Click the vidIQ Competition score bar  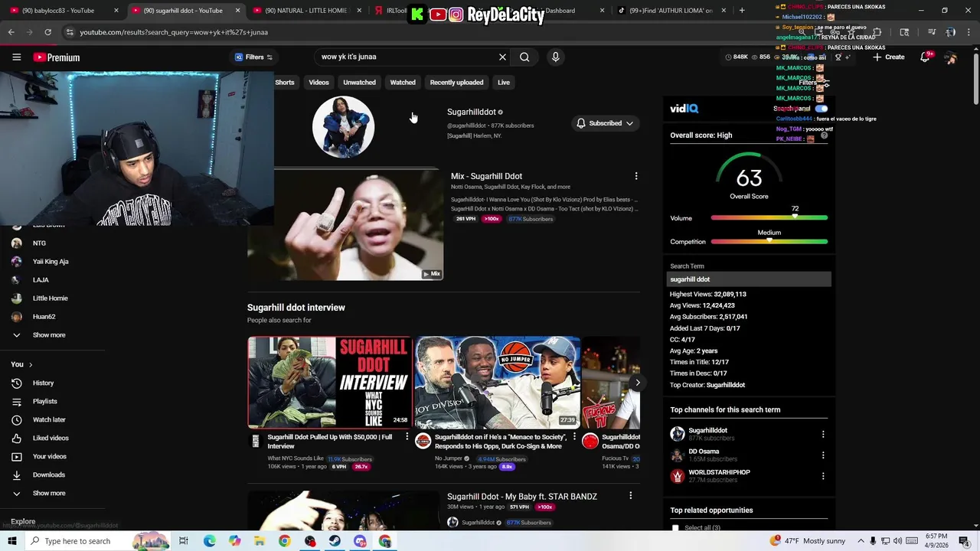(769, 242)
